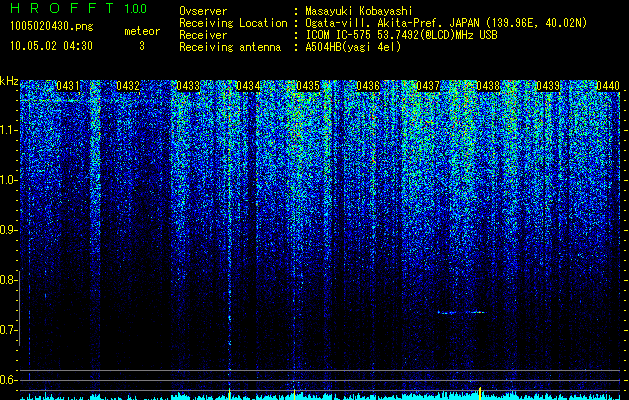
Task: Click the "Receiving antenna" label
Action: (x=230, y=47)
